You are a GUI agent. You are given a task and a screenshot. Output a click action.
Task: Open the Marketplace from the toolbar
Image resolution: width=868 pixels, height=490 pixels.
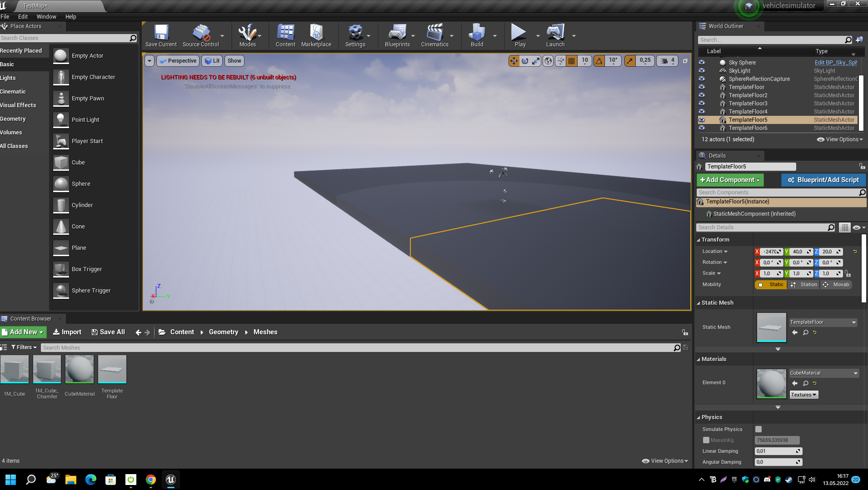[x=316, y=35]
